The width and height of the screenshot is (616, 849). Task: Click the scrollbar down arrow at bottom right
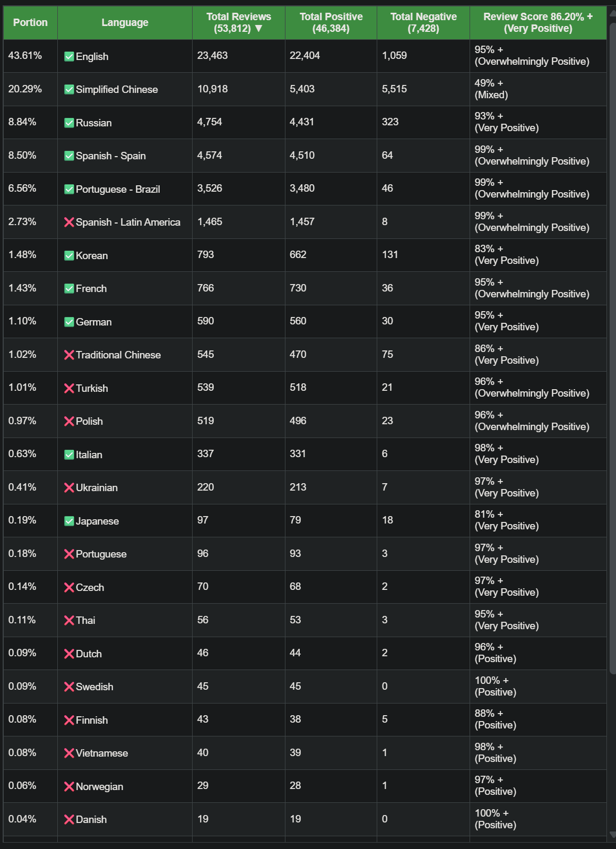click(x=613, y=835)
